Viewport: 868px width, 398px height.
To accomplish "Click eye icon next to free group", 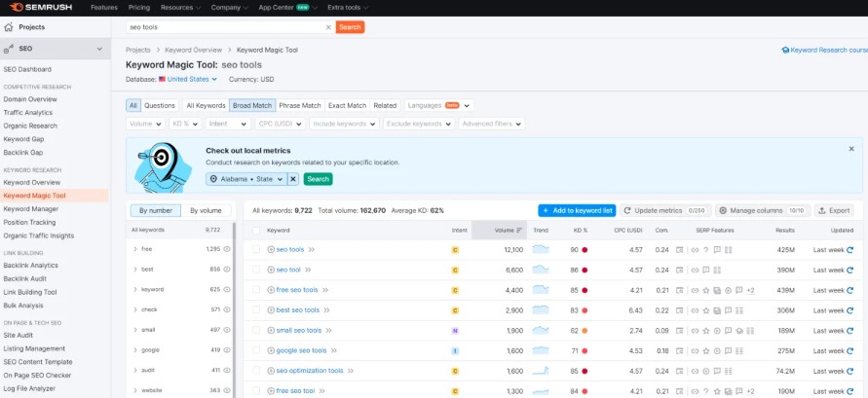I will [226, 249].
